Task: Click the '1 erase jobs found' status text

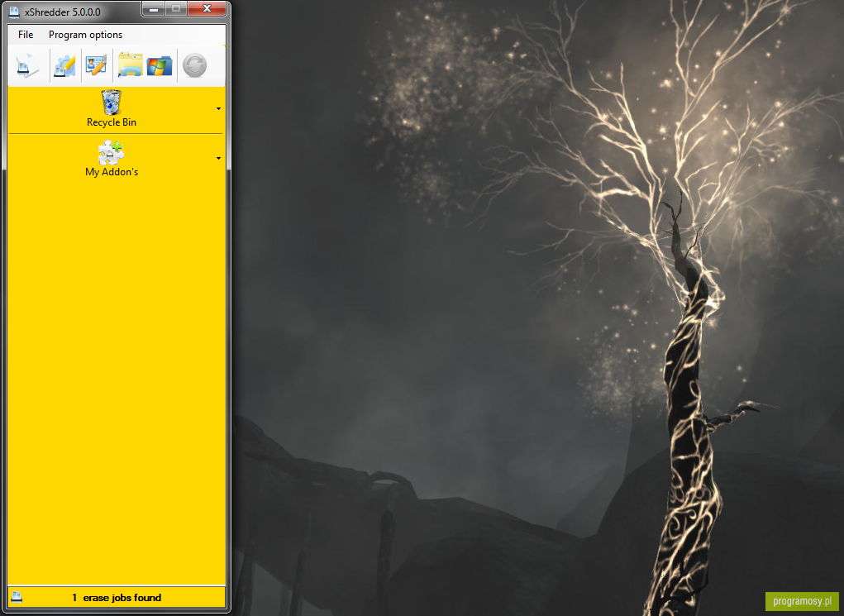Action: coord(117,598)
